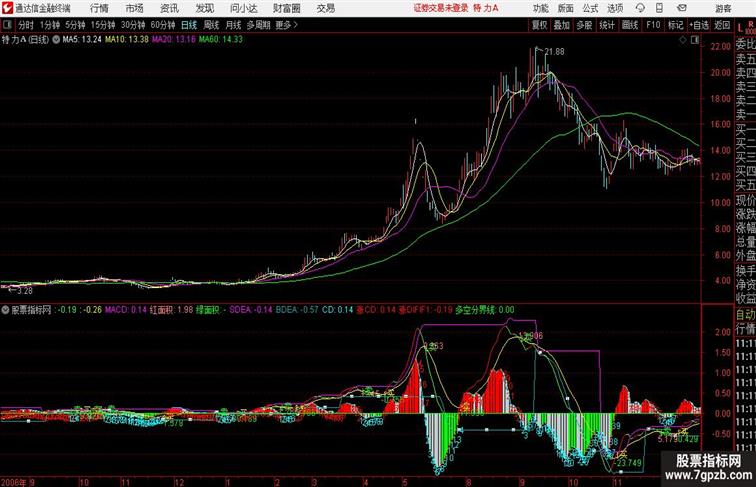
Task: Open the 问小达 menu
Action: click(243, 8)
